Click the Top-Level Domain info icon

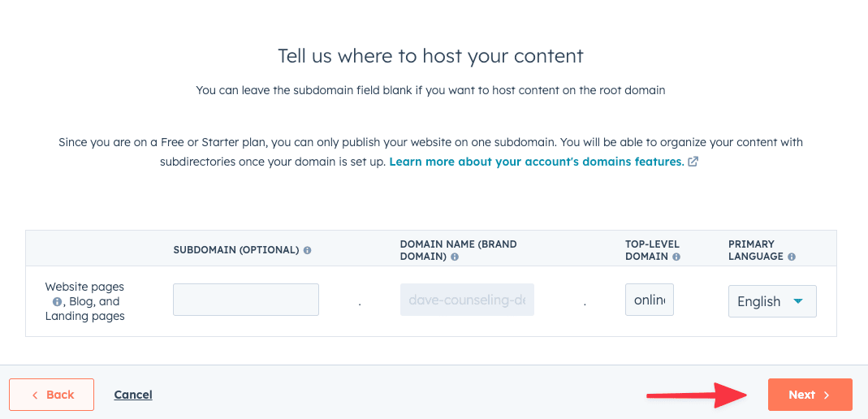pos(676,257)
